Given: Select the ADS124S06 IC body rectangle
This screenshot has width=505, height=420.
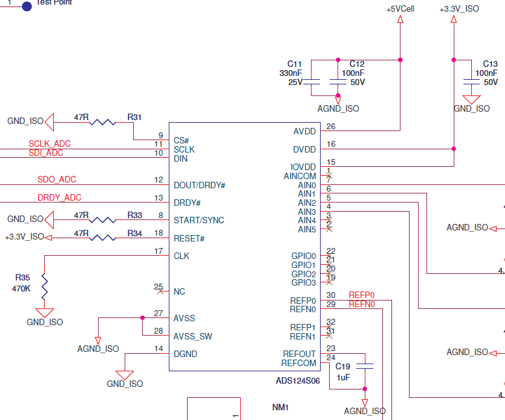Looking at the screenshot, I should tap(245, 247).
